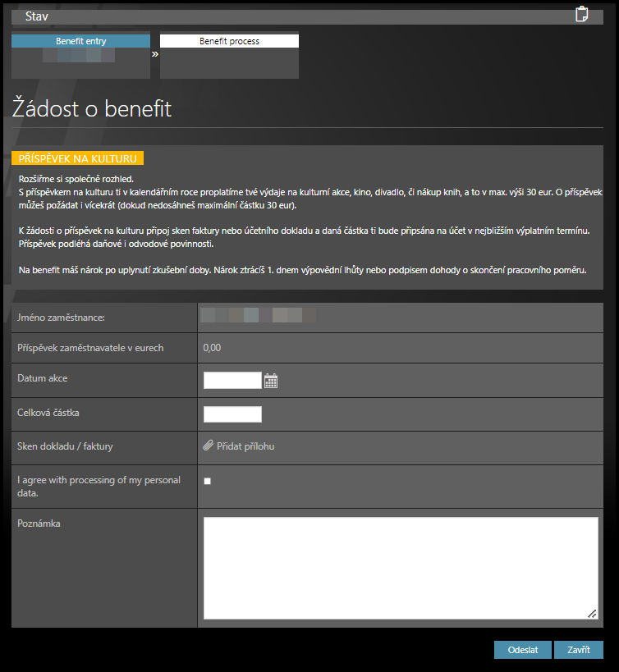Click the resize handle of the Poznámka textarea

[592, 613]
